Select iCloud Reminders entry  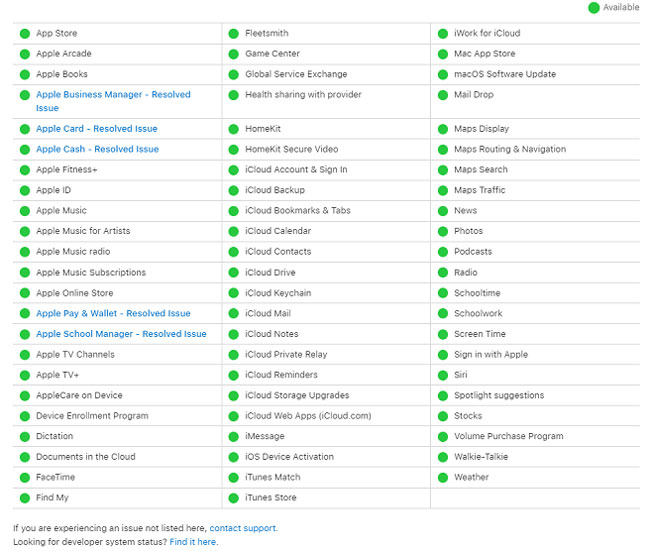click(x=281, y=375)
